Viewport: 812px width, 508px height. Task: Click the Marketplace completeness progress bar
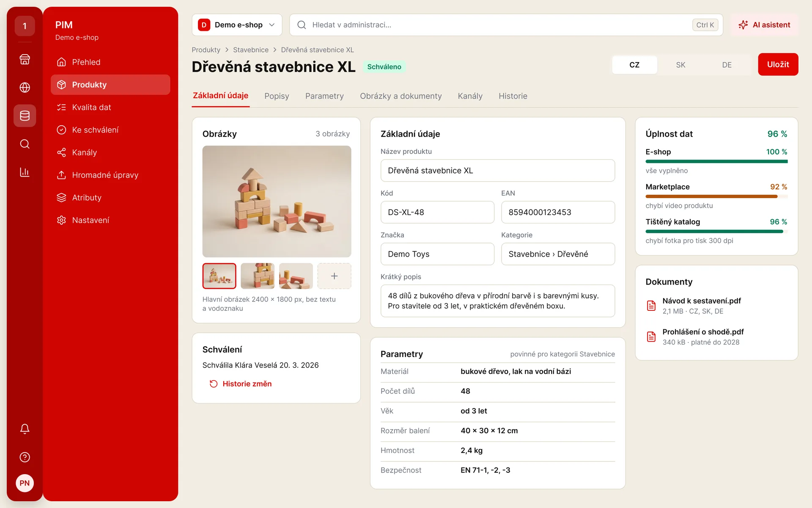[x=716, y=196]
